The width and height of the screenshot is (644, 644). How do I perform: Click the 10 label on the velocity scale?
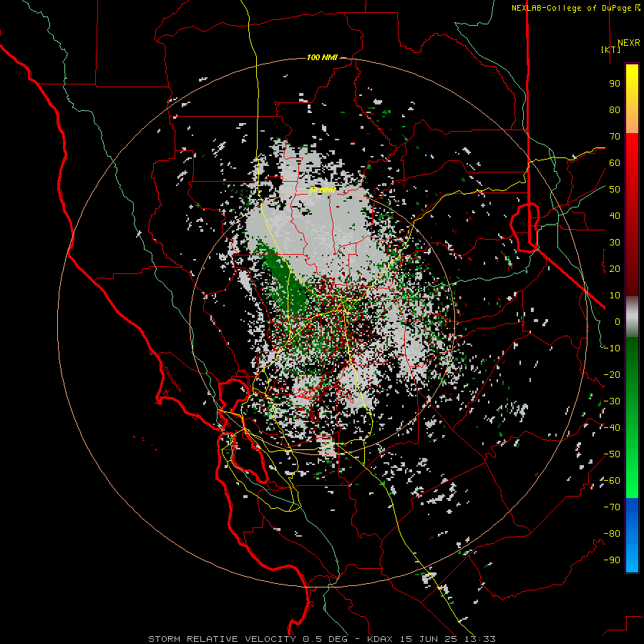(615, 296)
